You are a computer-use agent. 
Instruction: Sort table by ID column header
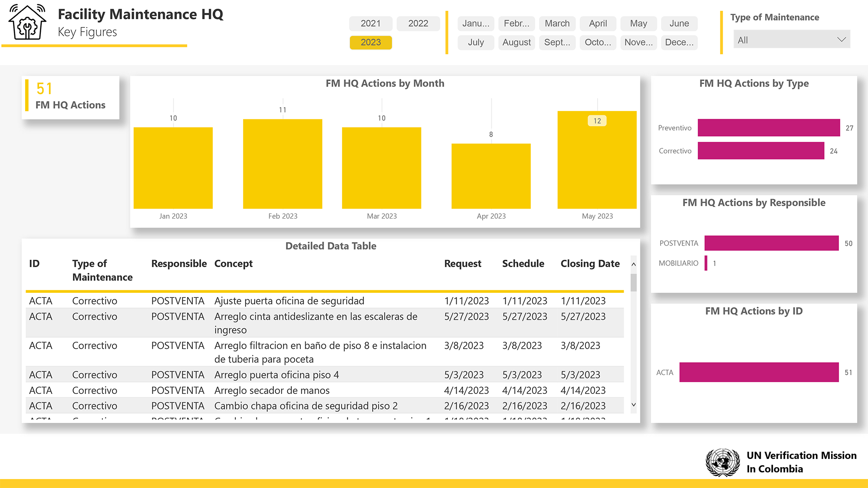[34, 264]
